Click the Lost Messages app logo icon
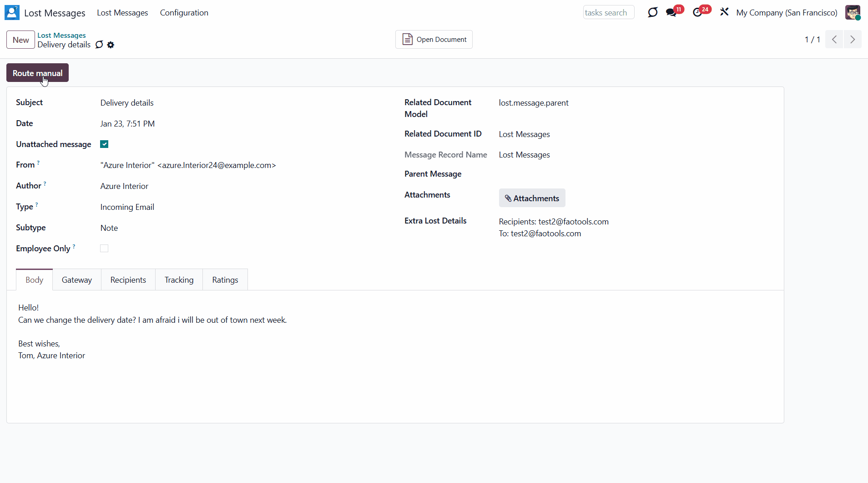 [x=12, y=13]
